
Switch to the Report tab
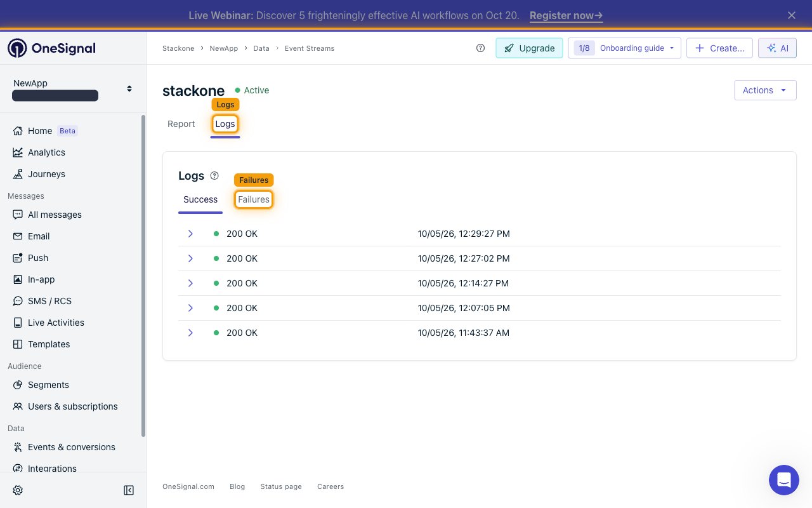pyautogui.click(x=181, y=124)
